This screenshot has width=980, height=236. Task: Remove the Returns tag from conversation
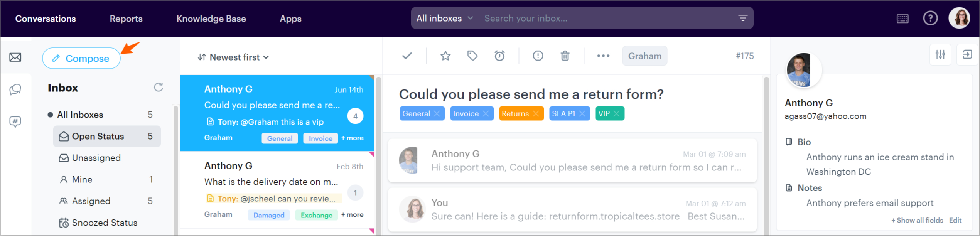[536, 114]
